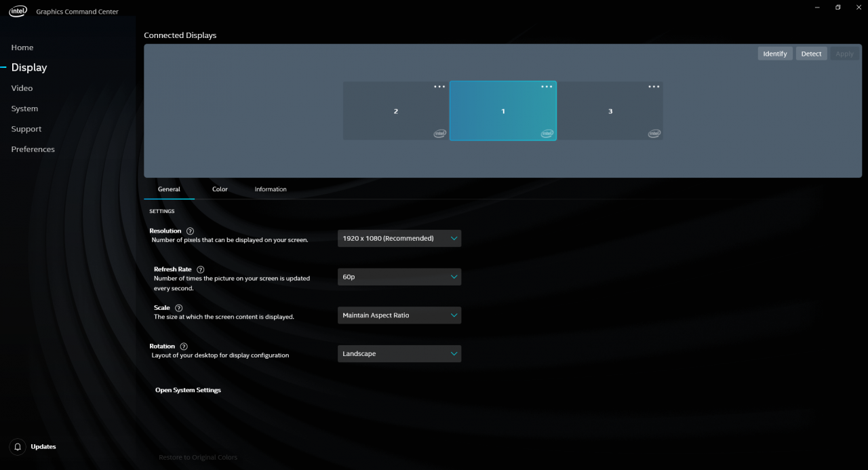868x470 pixels.
Task: Switch to the Color tab
Action: click(x=220, y=189)
